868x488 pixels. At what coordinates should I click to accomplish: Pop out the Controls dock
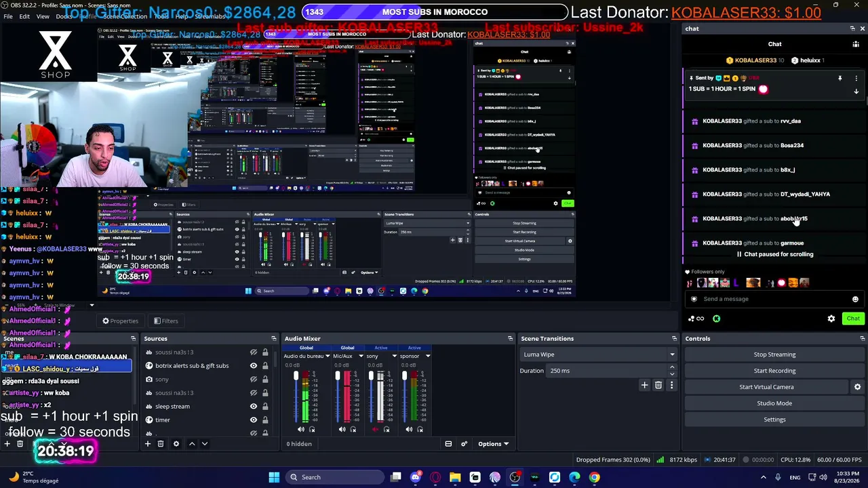tap(862, 338)
